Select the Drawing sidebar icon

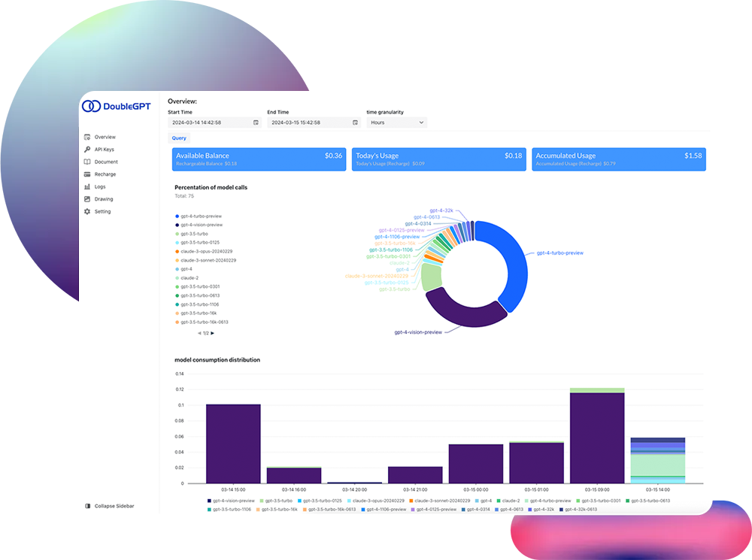coord(87,198)
